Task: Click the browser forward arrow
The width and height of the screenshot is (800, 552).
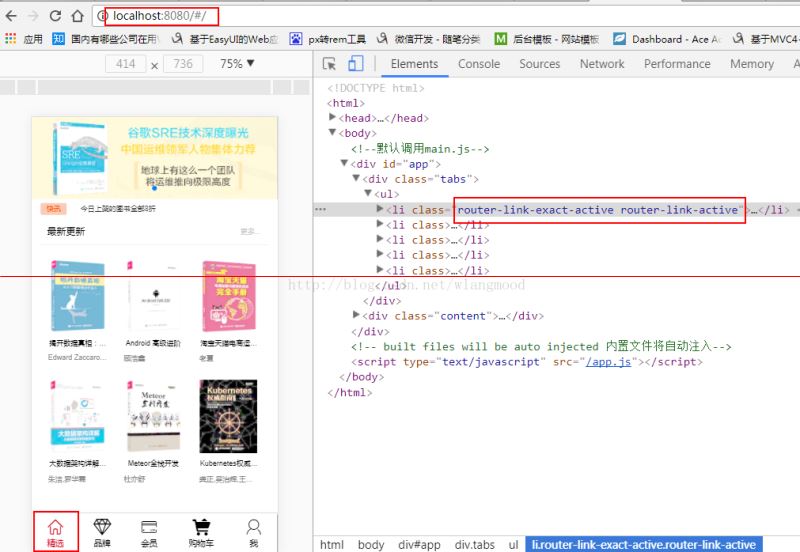Action: point(33,16)
